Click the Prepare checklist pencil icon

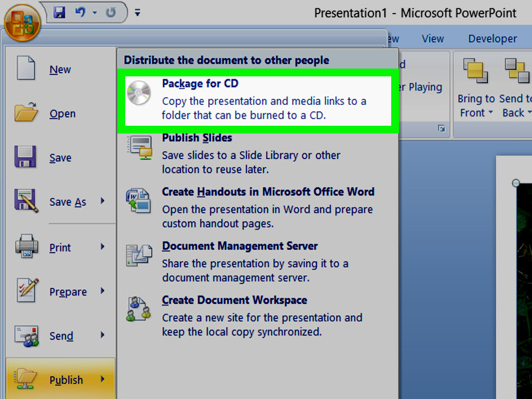click(28, 290)
